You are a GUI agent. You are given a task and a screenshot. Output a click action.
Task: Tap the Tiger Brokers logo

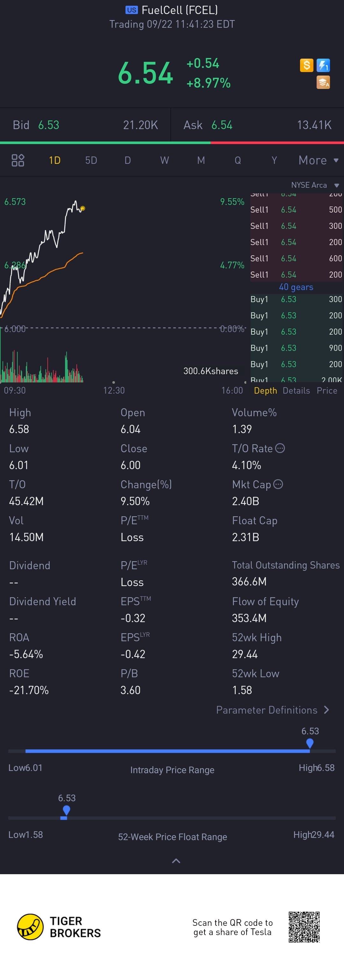coord(59,927)
